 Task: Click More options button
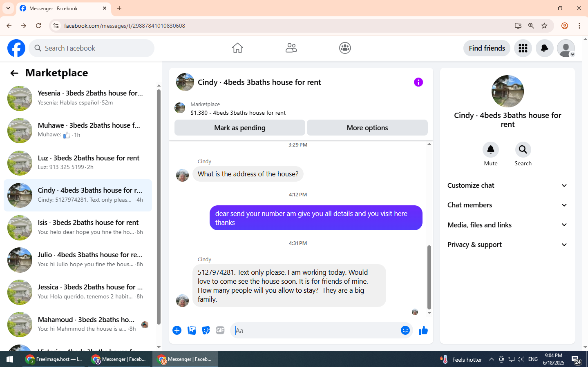tap(367, 128)
